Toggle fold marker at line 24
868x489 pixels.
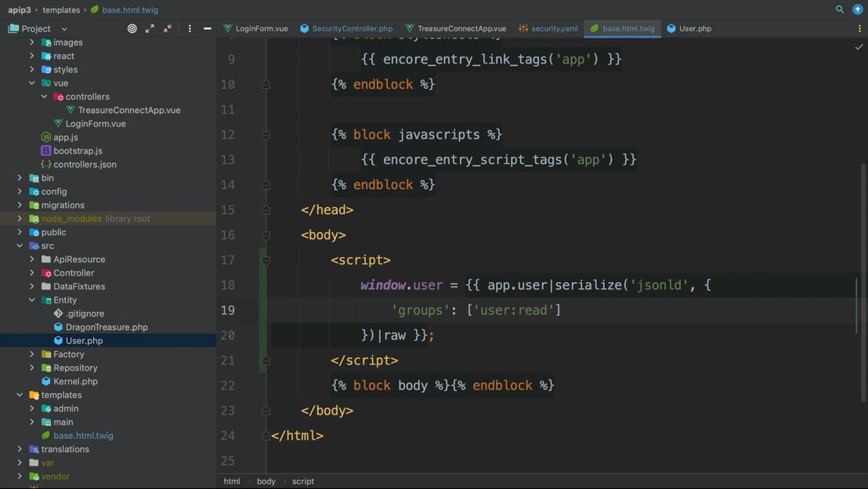(x=266, y=436)
